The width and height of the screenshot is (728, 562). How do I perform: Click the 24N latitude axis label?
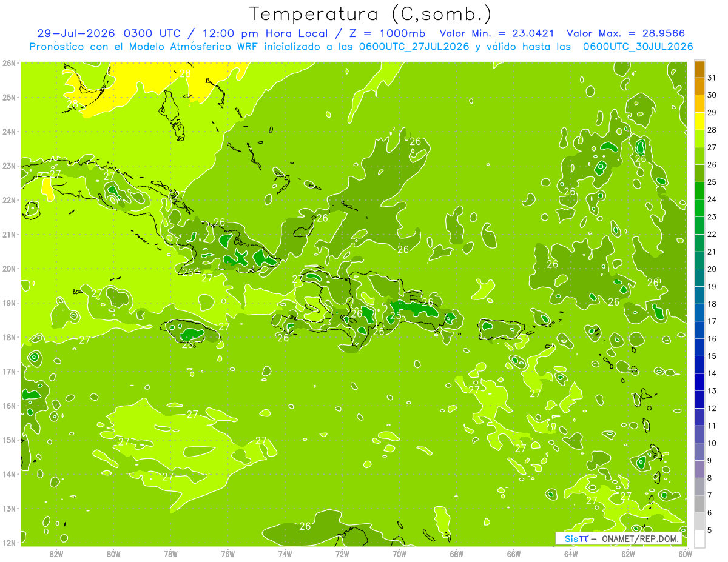click(9, 132)
